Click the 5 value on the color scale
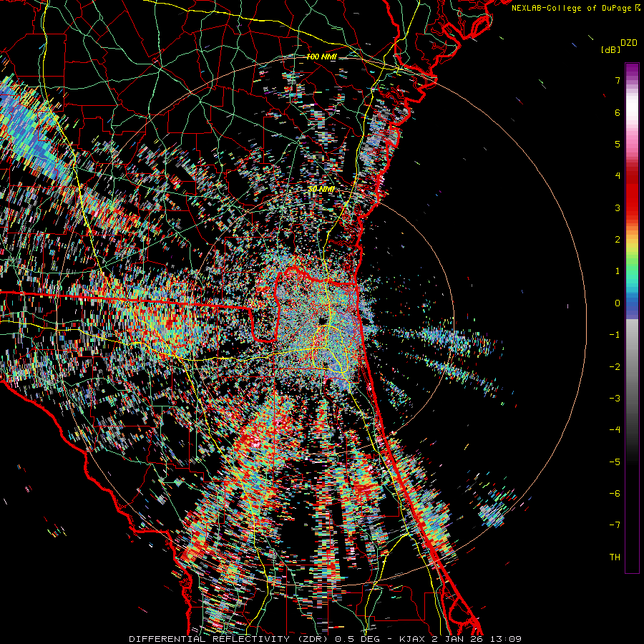The height and width of the screenshot is (644, 644). click(x=618, y=144)
